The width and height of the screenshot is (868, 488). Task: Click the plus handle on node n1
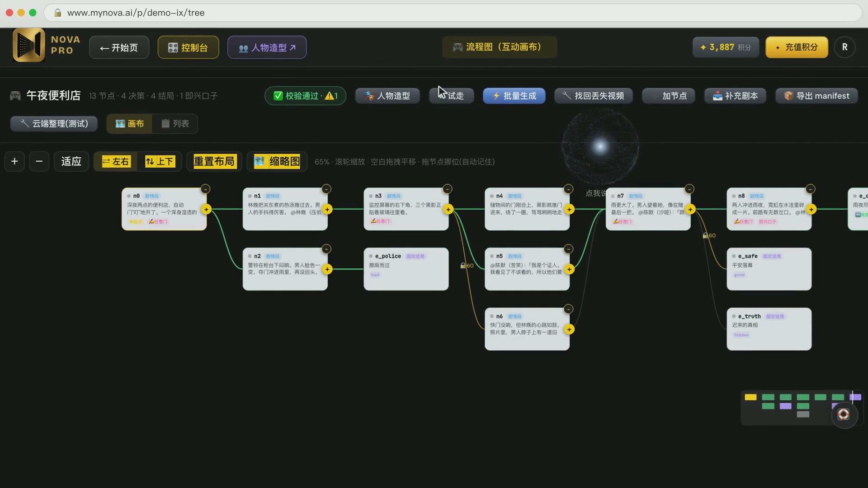(x=327, y=209)
